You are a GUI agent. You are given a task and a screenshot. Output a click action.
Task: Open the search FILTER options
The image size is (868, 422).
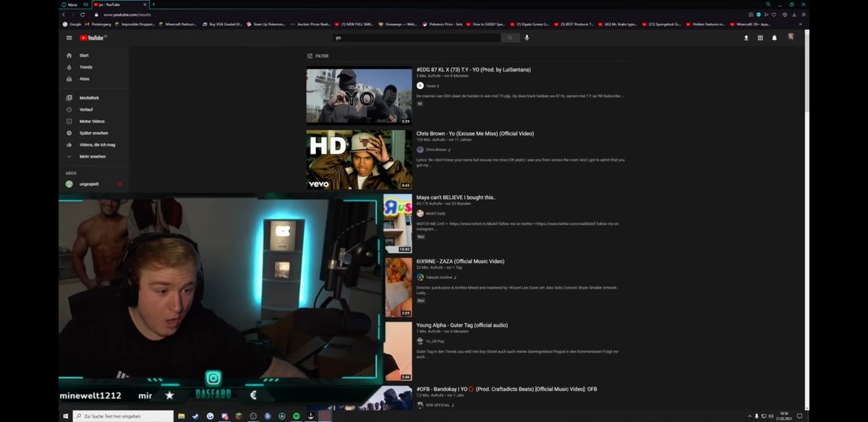[x=318, y=56]
